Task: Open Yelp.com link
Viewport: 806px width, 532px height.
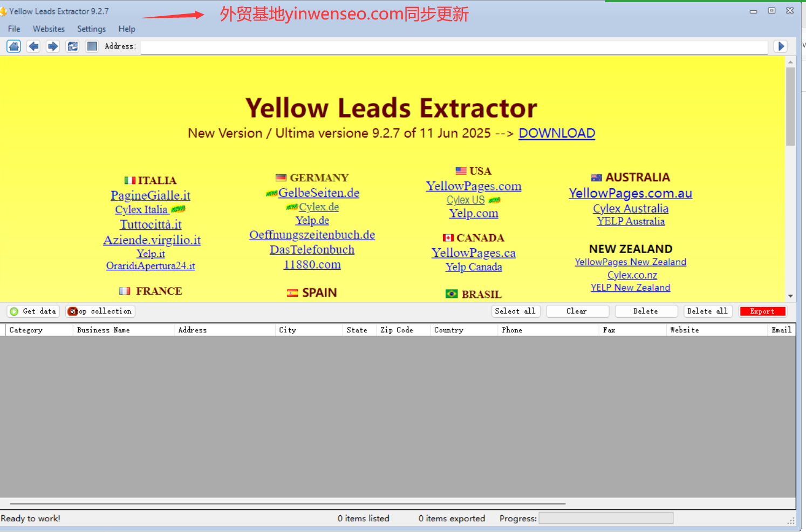Action: tap(474, 214)
